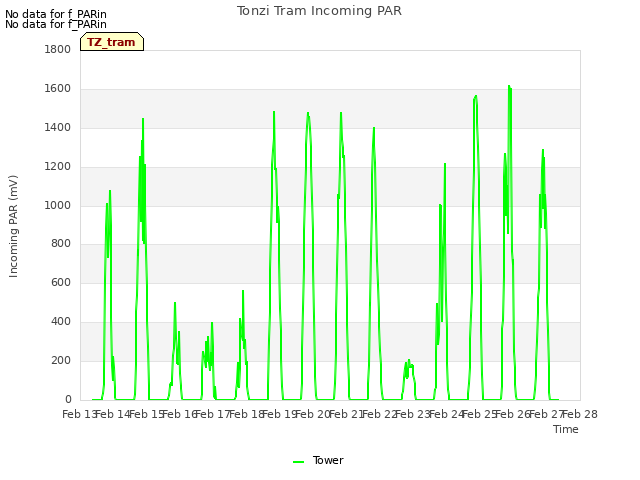Screen dimensions: 640x480
Task: Click the Incoming PAR (mV) axis label
Action: [13, 227]
